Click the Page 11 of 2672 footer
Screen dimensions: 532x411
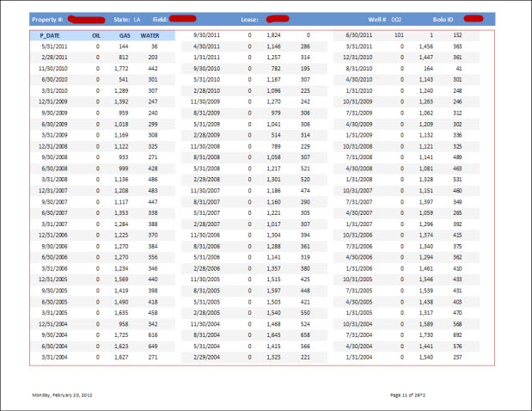(407, 395)
